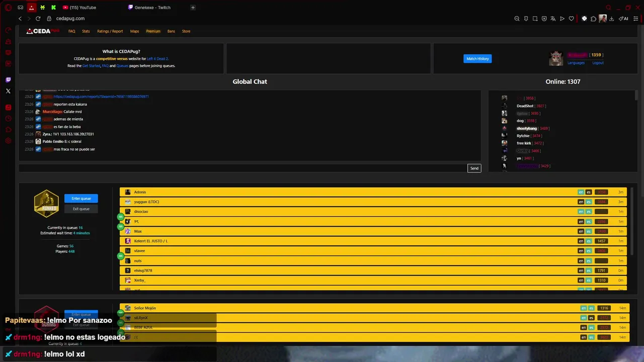Select player Xerby_ in queue
Screen dimensions: 644x362
tap(373, 280)
